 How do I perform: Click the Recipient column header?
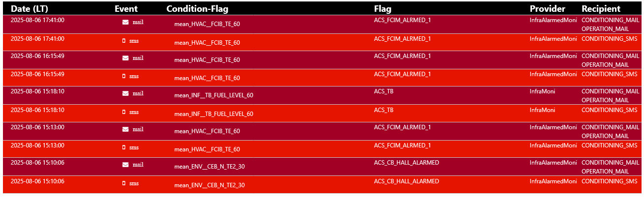pyautogui.click(x=601, y=8)
